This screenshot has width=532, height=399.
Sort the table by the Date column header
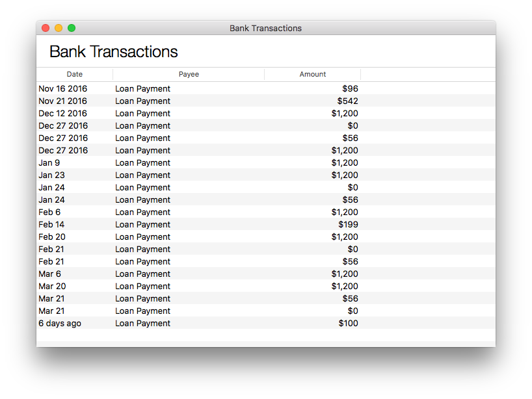point(74,74)
